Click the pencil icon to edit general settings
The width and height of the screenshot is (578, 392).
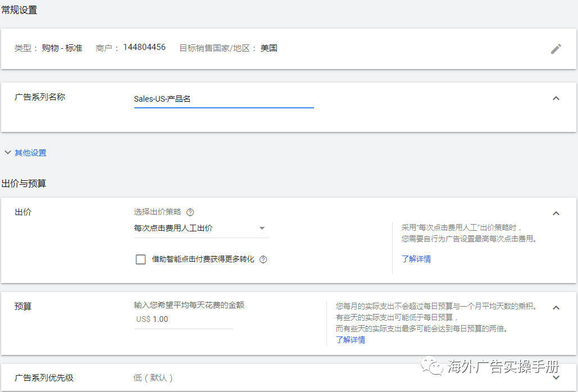click(556, 49)
